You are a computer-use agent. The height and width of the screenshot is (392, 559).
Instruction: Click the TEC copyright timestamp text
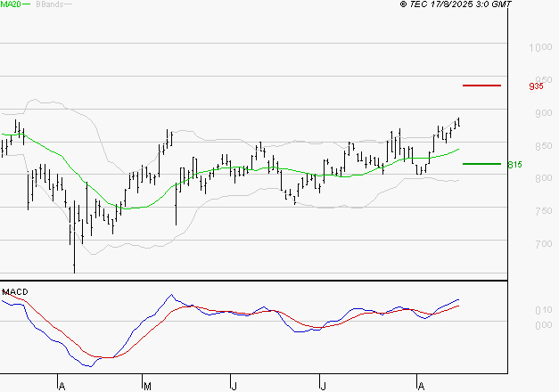[456, 4]
